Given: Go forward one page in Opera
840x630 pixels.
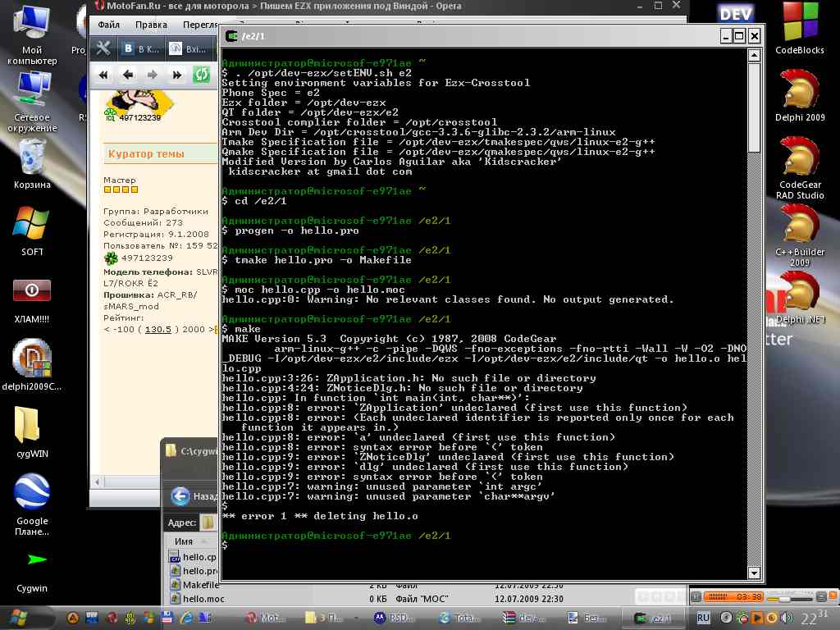Looking at the screenshot, I should [x=152, y=75].
